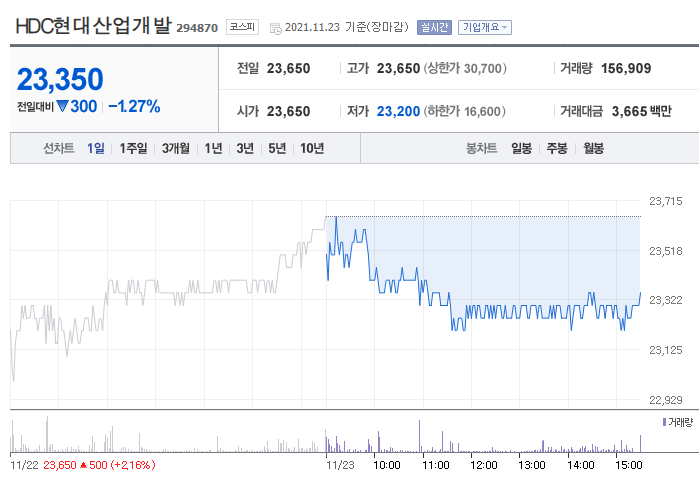The height and width of the screenshot is (488, 699).
Task: Select the 1주일 line chart tab
Action: click(133, 148)
